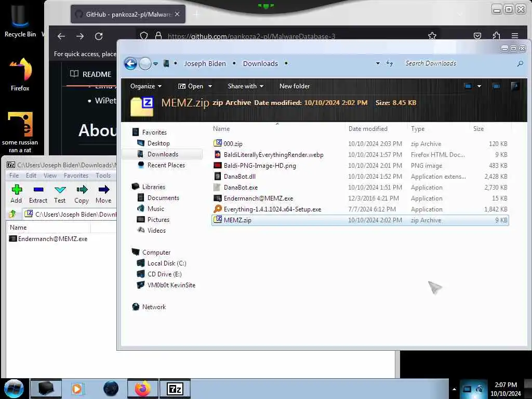This screenshot has width=532, height=399.
Task: Open Recycle Bin desktop icon
Action: coord(20,22)
